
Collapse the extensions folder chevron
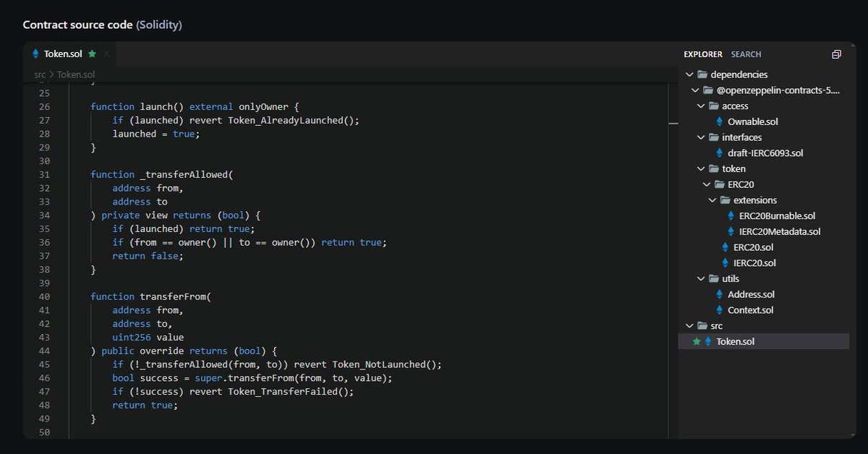click(x=712, y=200)
